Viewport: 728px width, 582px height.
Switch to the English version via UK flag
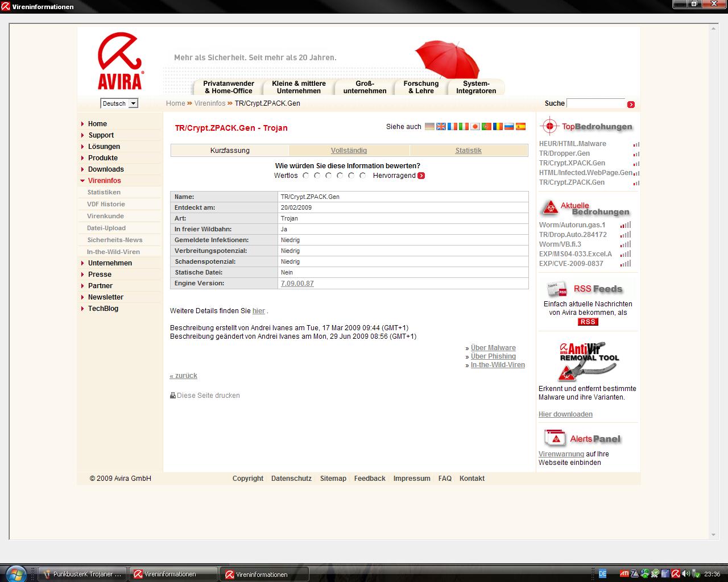click(x=441, y=127)
